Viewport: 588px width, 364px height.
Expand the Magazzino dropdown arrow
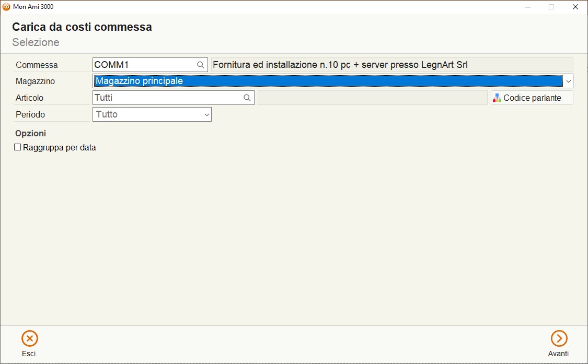(x=568, y=81)
